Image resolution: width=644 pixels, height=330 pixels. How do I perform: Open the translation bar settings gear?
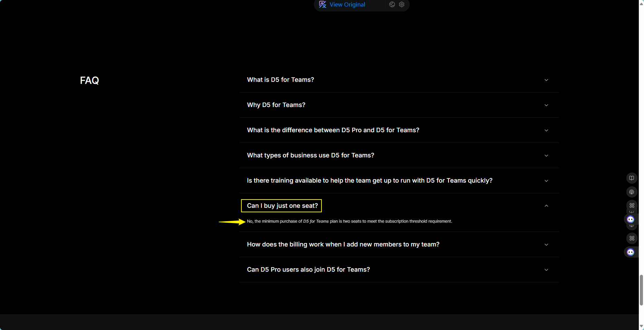pos(402,4)
